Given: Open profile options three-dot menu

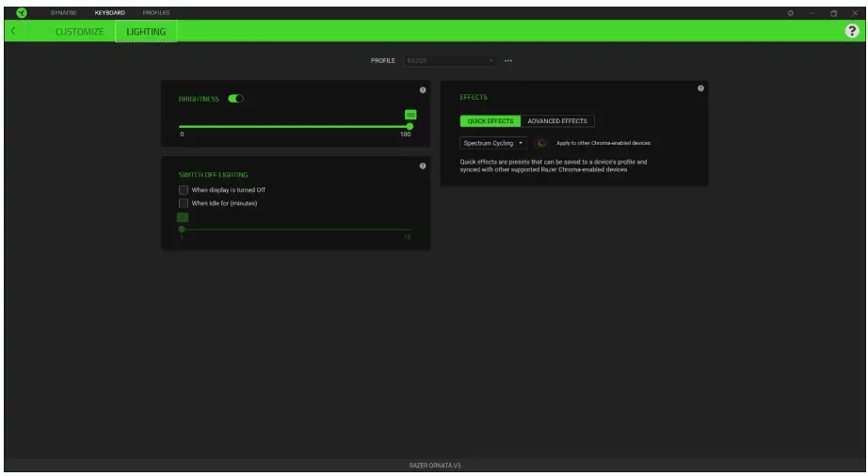Looking at the screenshot, I should [508, 61].
